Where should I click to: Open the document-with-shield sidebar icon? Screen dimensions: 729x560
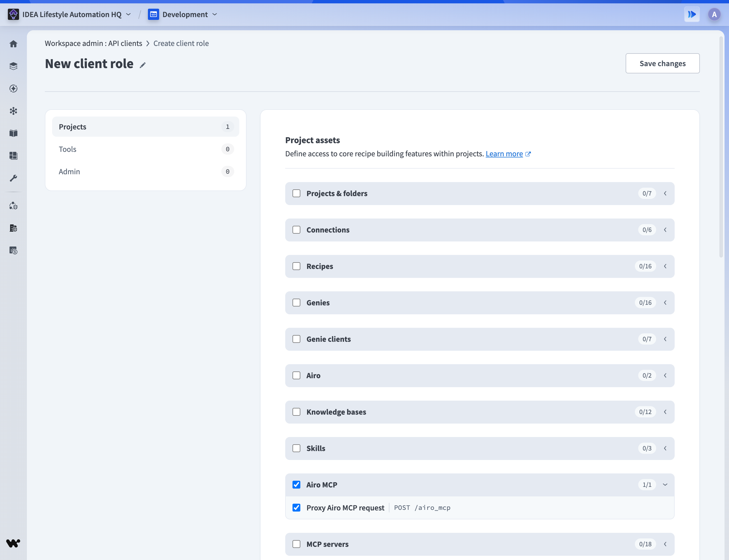pyautogui.click(x=13, y=228)
